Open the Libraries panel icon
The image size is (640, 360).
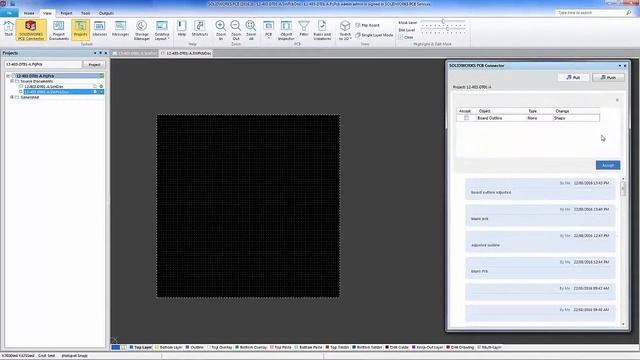pyautogui.click(x=100, y=29)
